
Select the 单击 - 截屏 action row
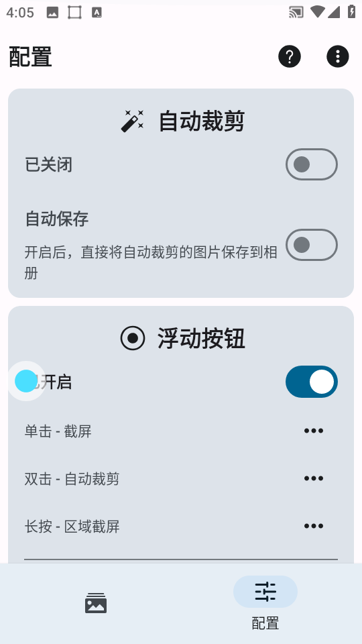click(181, 431)
